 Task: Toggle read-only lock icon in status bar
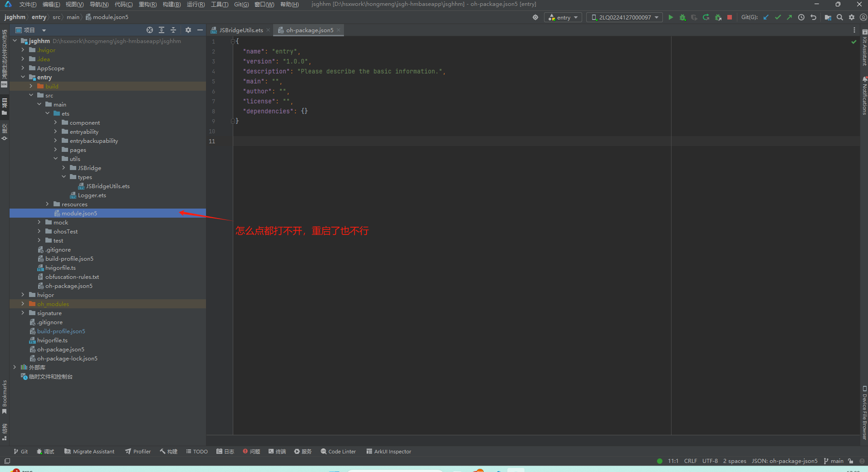(850, 461)
